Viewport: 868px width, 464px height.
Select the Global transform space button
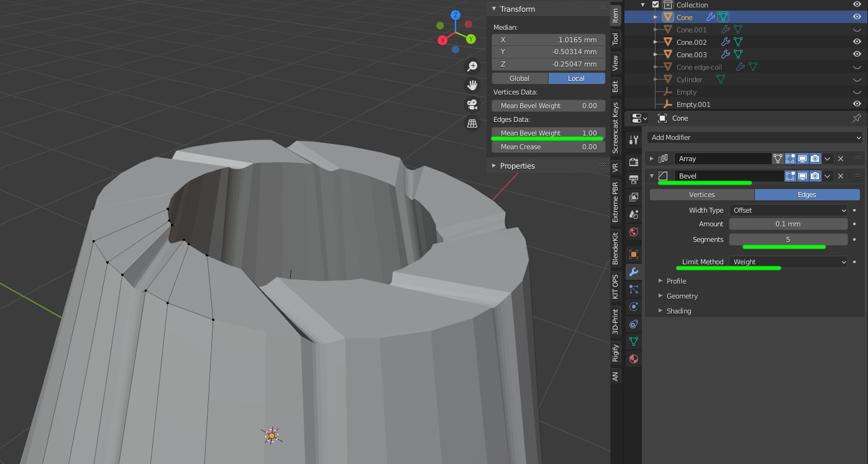pos(519,78)
